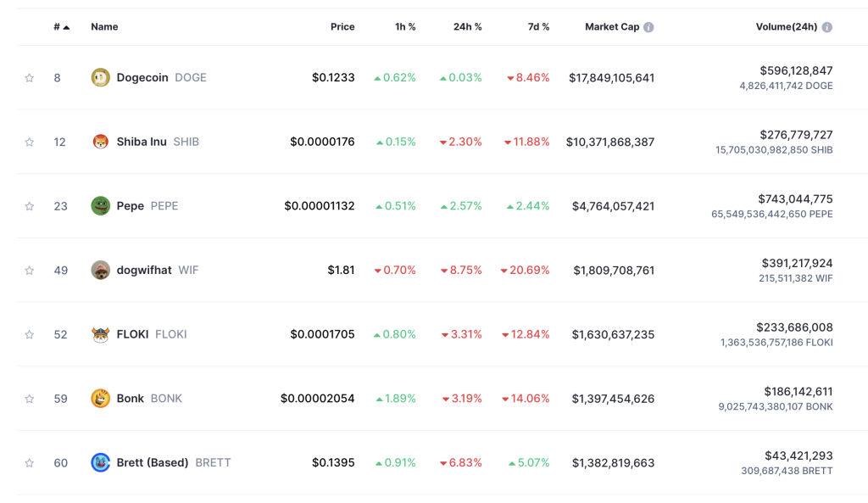The height and width of the screenshot is (503, 868).
Task: Click FLOKI price $0.0001705
Action: 322,334
